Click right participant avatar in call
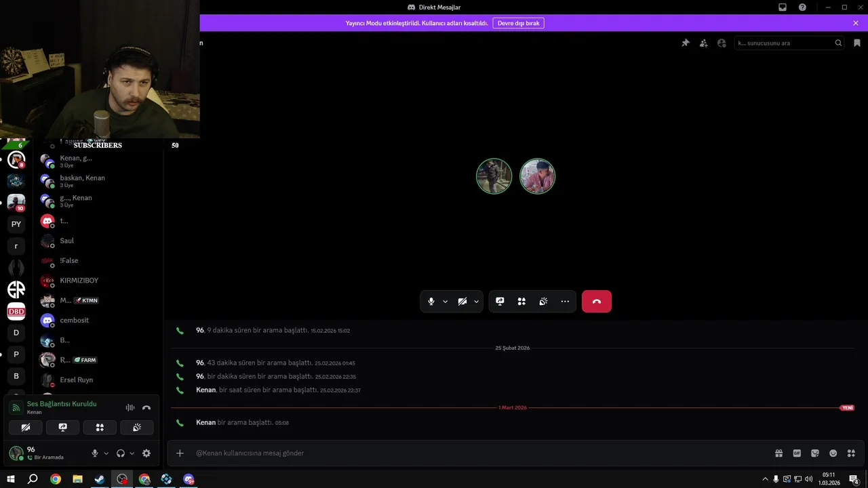The image size is (868, 488). 538,176
